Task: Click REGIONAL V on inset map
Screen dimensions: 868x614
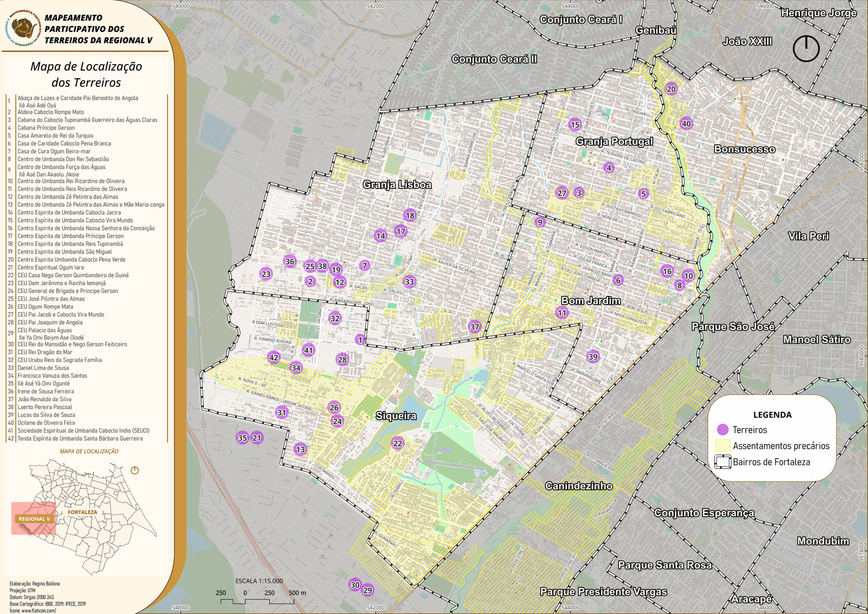Action: [x=34, y=518]
